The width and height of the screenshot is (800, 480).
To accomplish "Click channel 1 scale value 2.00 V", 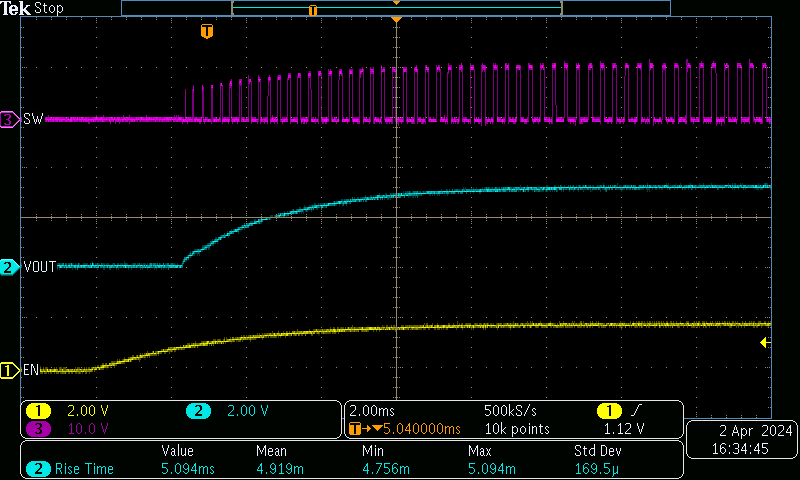I will [x=88, y=411].
